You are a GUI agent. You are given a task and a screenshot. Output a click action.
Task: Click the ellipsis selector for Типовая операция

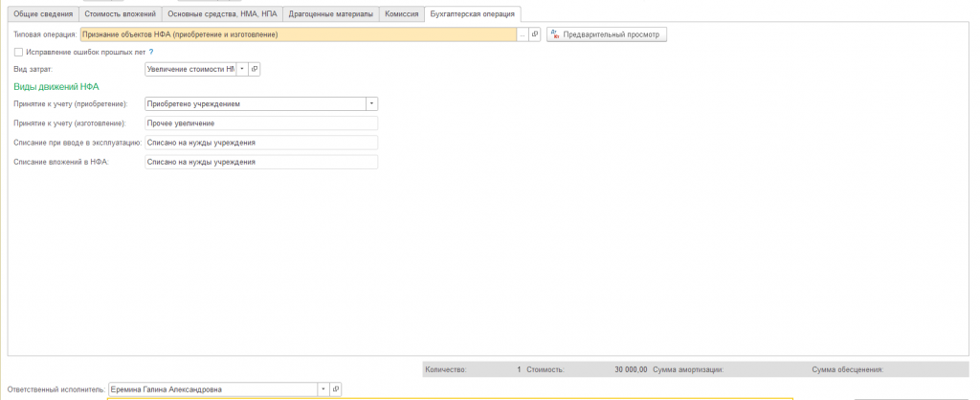[x=523, y=35]
